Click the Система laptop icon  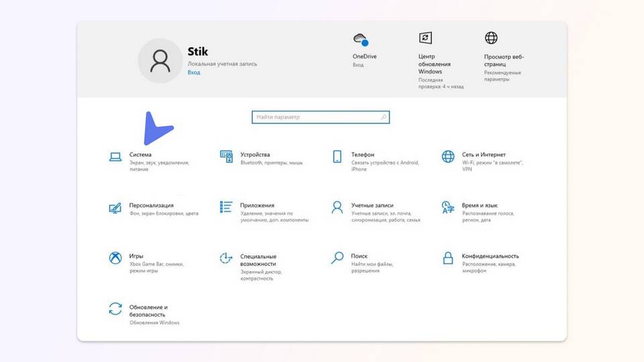pyautogui.click(x=115, y=157)
